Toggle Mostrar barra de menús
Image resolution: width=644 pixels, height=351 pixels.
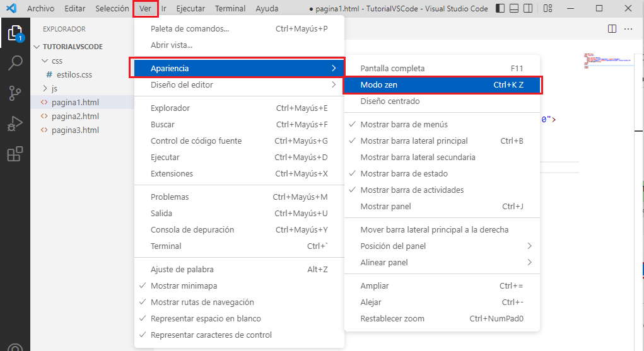point(442,124)
